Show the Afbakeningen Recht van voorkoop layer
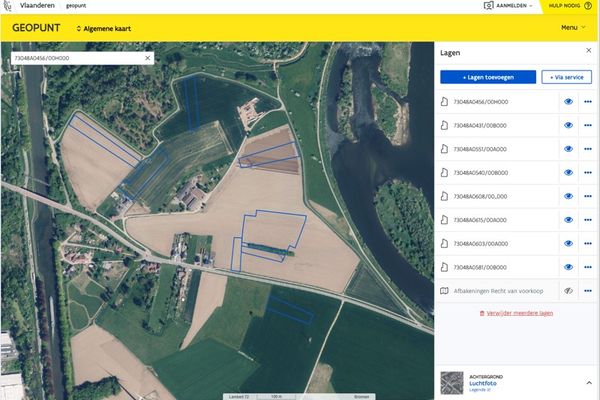 [568, 290]
